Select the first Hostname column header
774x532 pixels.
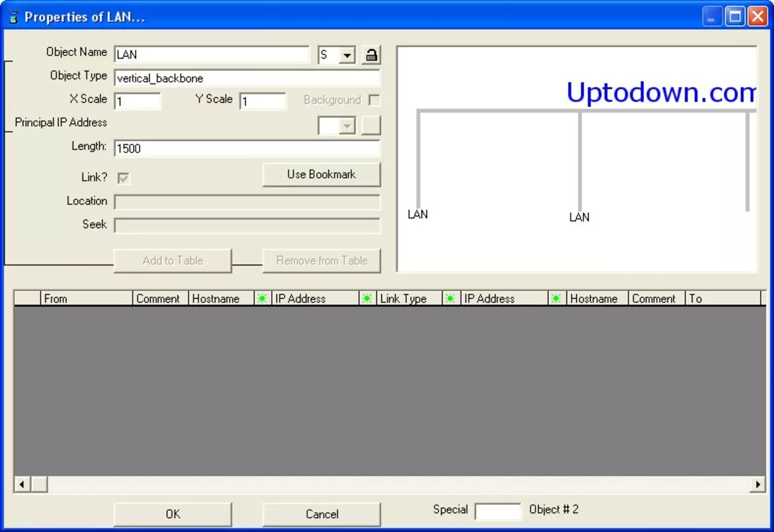click(x=221, y=299)
